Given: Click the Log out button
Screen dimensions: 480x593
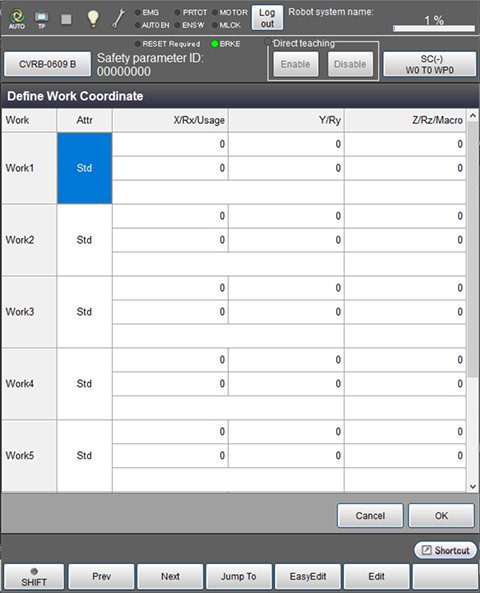Looking at the screenshot, I should [267, 18].
